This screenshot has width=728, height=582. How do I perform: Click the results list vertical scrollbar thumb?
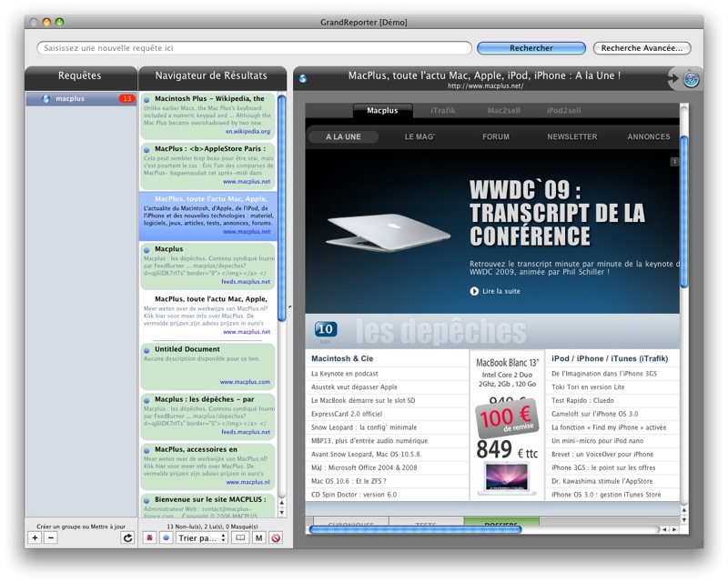281,208
